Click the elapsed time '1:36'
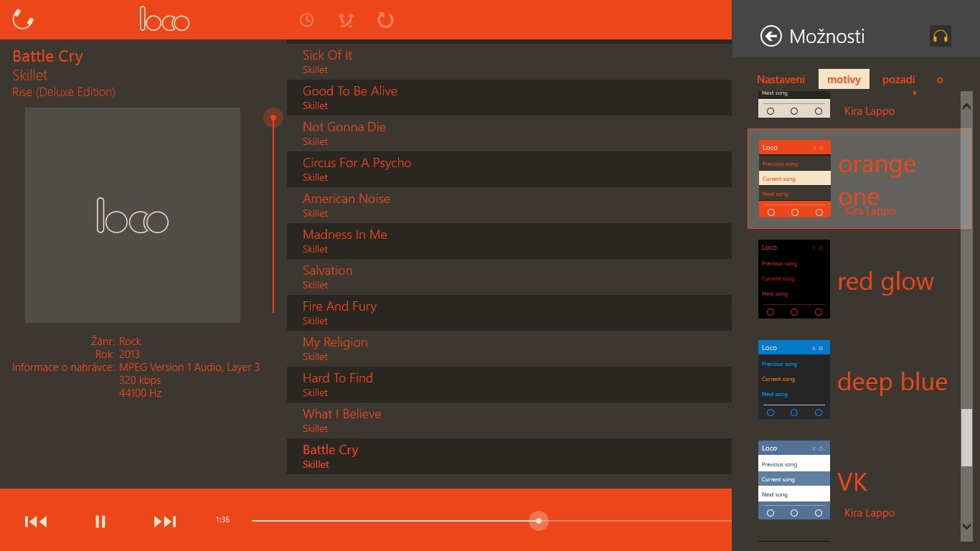 click(x=222, y=519)
